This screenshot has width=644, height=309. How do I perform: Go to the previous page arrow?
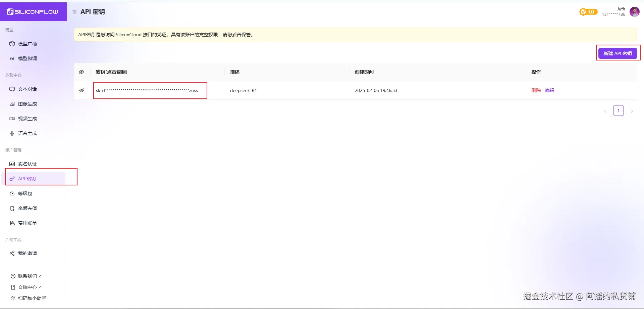tap(605, 111)
